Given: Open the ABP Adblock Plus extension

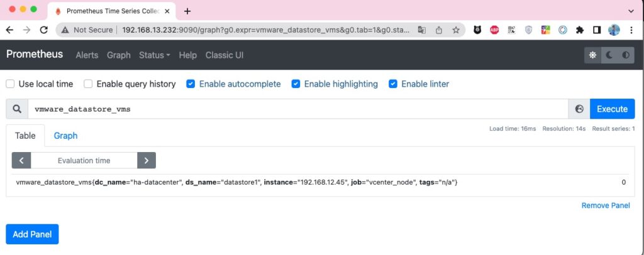Looking at the screenshot, I should (x=494, y=30).
